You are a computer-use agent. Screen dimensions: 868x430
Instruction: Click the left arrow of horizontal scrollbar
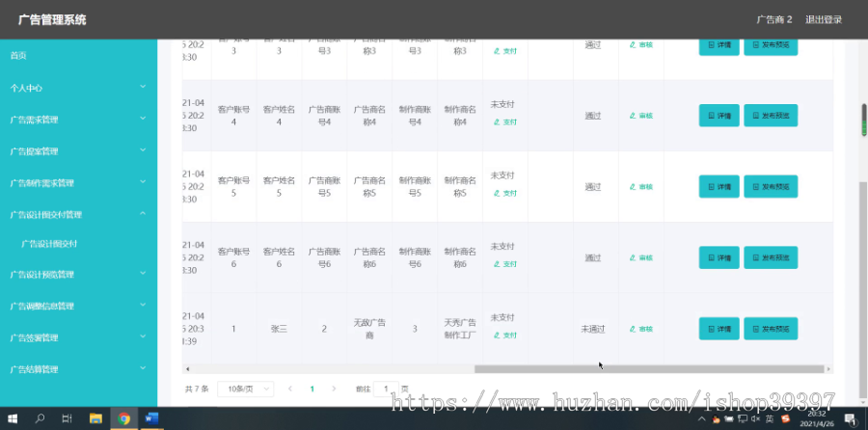coord(188,368)
